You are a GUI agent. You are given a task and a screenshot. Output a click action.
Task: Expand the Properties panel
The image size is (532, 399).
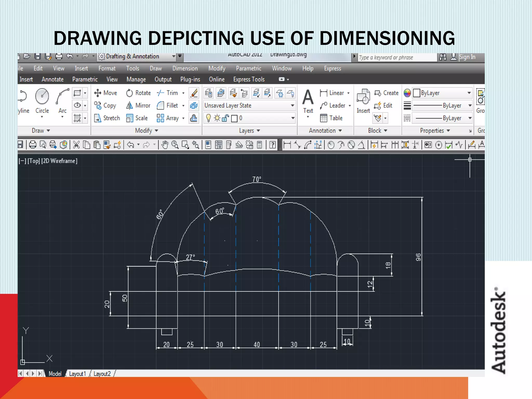click(x=435, y=131)
